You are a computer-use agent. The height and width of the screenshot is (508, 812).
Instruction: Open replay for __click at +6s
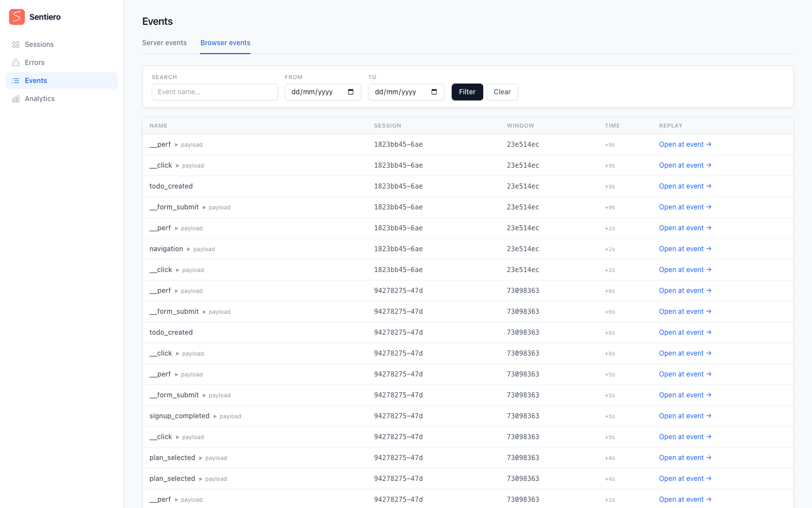[x=685, y=353]
